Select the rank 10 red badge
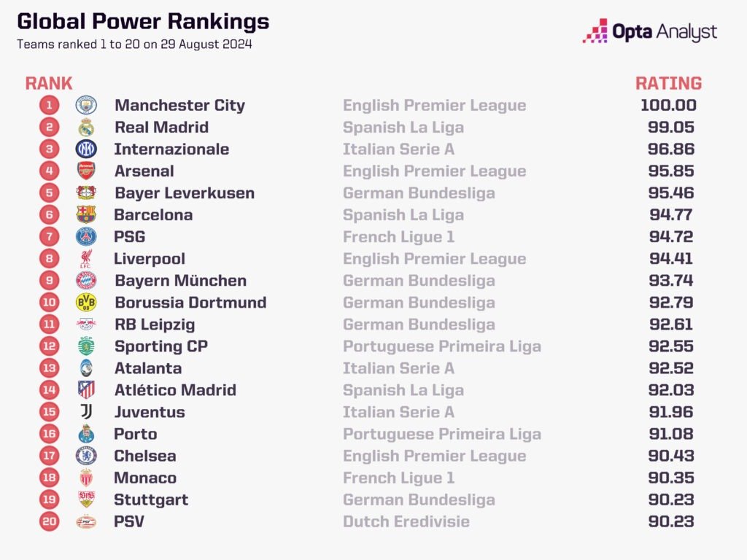The width and height of the screenshot is (747, 560). [50, 303]
